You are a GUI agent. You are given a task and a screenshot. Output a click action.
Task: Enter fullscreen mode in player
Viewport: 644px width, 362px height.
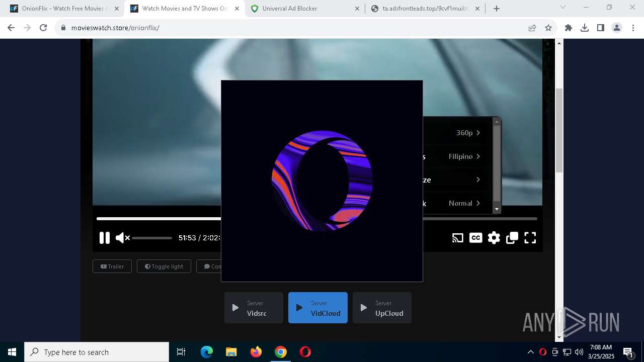(x=530, y=238)
